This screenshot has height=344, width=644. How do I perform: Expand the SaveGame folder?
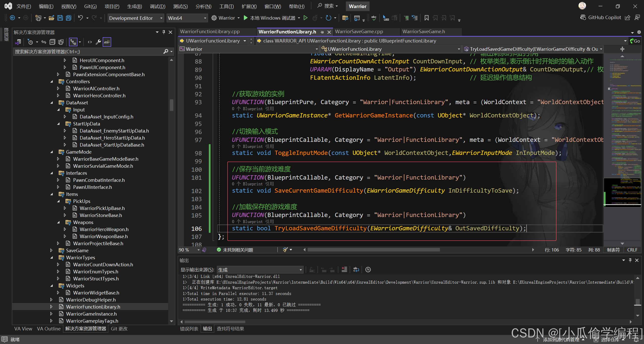[51, 250]
